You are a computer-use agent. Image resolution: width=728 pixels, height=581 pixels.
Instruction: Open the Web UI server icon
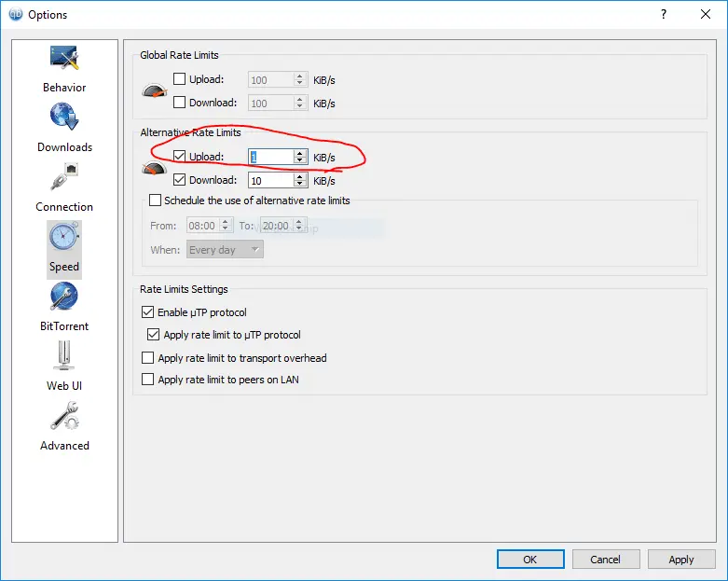click(x=64, y=355)
